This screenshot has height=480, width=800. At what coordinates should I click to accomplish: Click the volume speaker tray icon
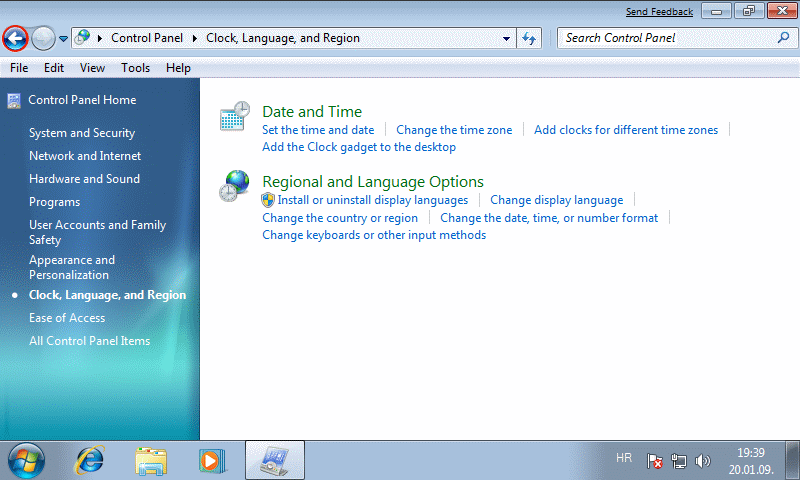click(x=703, y=461)
